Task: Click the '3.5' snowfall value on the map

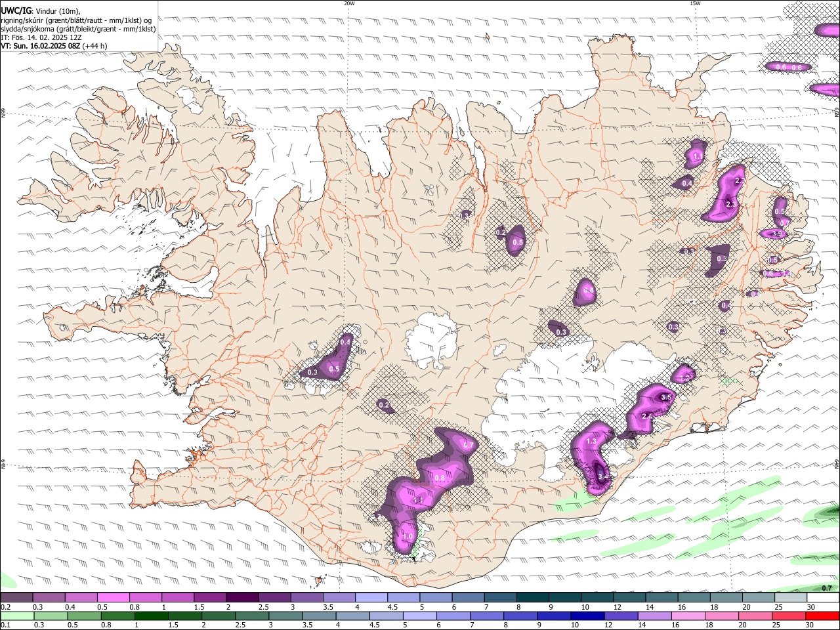Action: pos(666,398)
